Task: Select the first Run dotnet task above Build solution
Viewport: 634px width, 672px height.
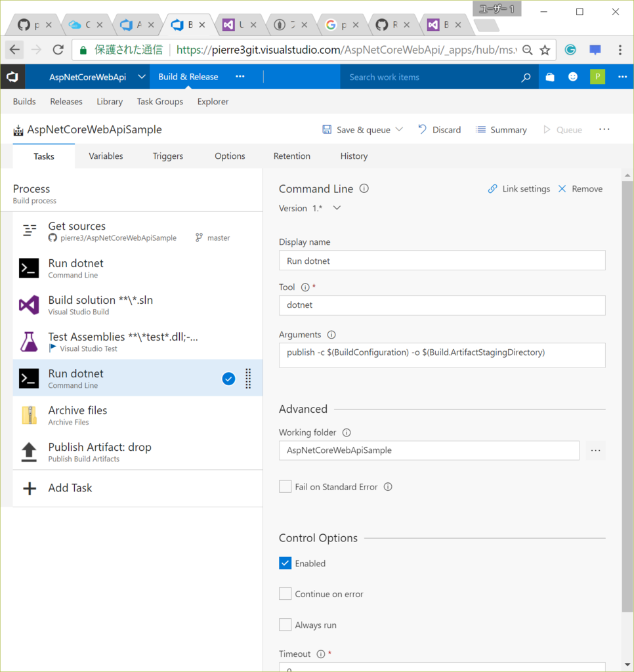Action: click(x=138, y=268)
